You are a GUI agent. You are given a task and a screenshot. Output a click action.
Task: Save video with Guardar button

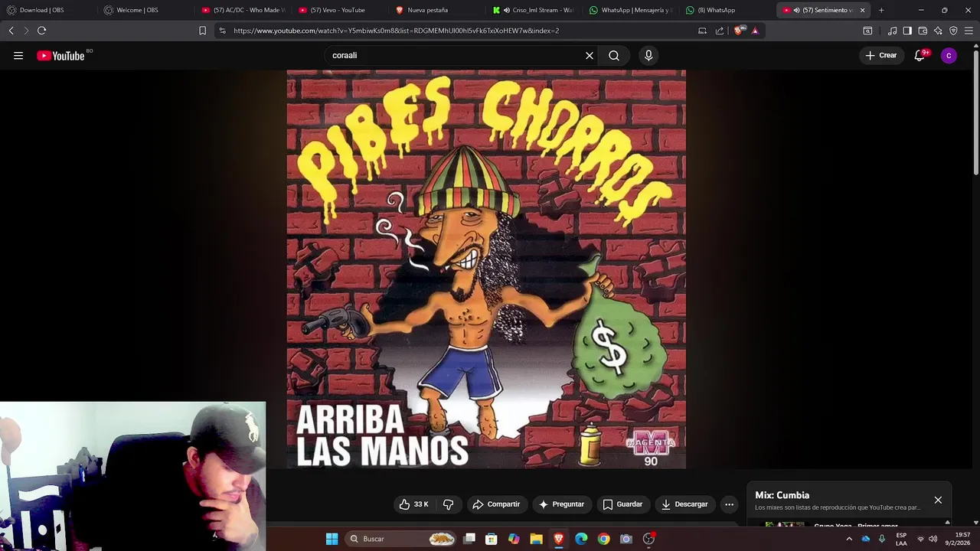622,504
